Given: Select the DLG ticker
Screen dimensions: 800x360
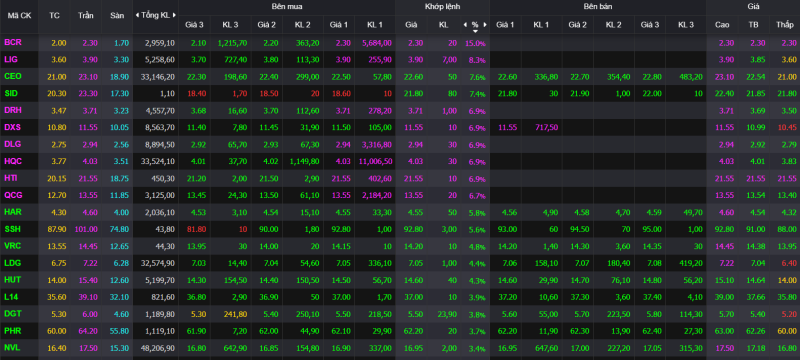Looking at the screenshot, I should click(13, 144).
